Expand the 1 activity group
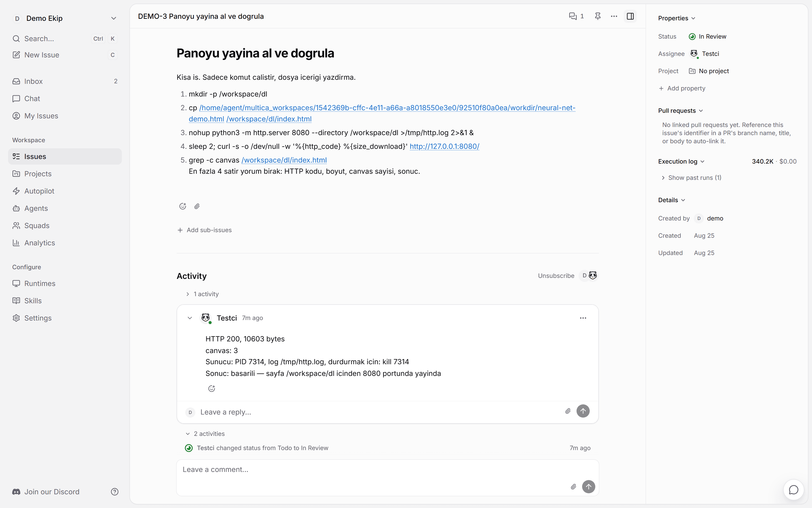Screen dimensions: 812x508 [x=202, y=294]
